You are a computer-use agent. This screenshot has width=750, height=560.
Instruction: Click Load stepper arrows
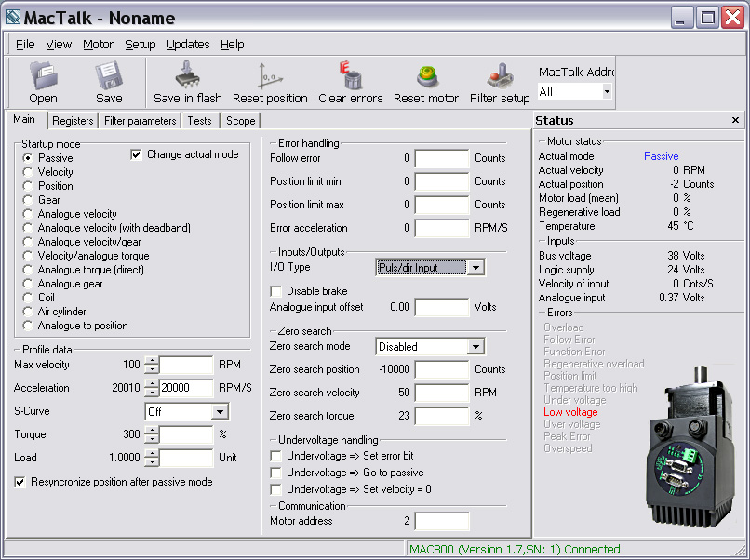click(x=151, y=458)
